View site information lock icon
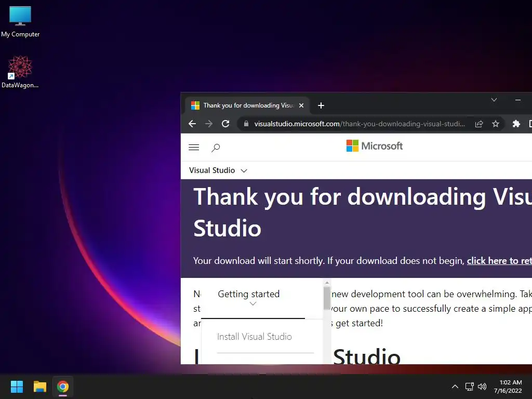This screenshot has height=399, width=532. [x=246, y=124]
